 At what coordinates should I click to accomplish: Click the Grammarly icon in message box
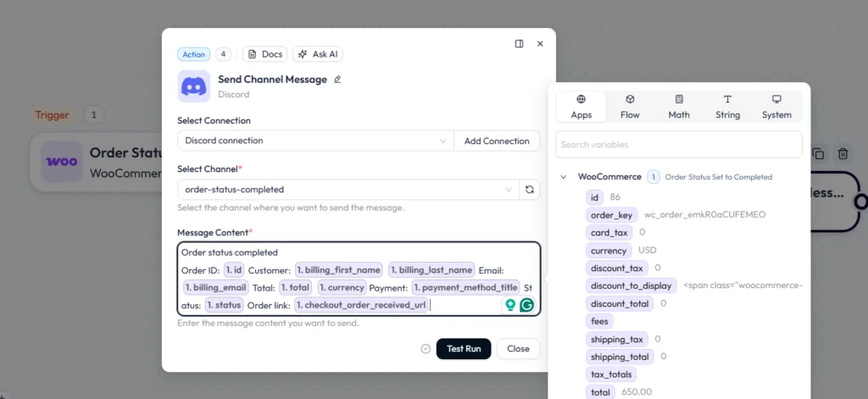[527, 304]
